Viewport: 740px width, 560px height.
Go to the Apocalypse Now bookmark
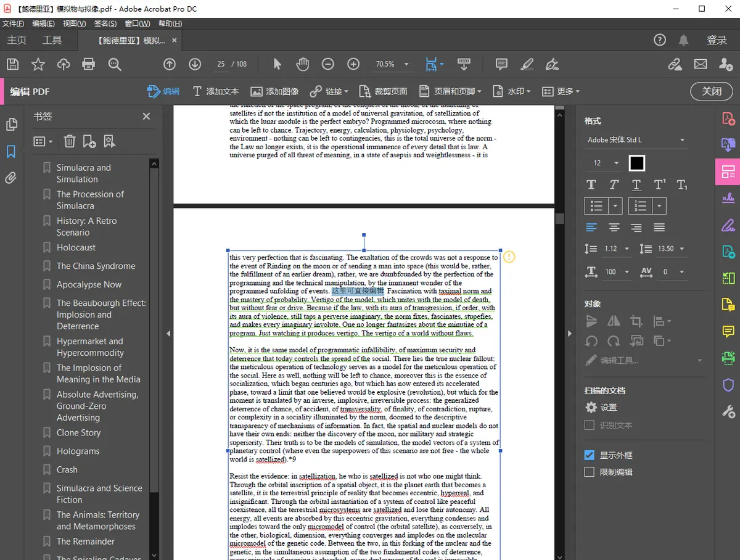point(89,284)
